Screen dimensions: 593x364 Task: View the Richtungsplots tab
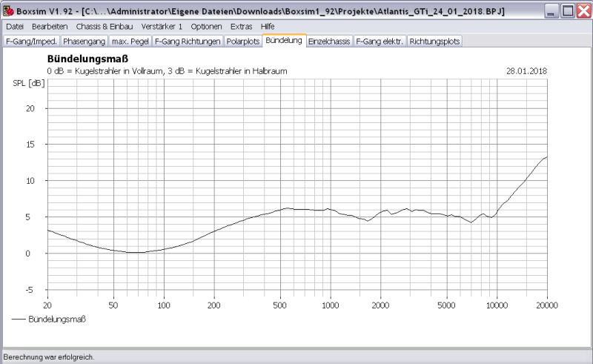pos(434,42)
